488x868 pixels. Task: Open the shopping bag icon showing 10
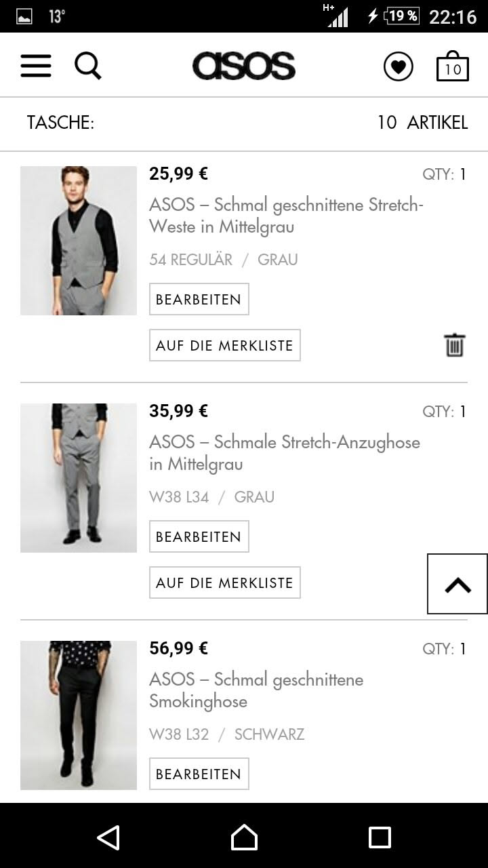pyautogui.click(x=452, y=66)
